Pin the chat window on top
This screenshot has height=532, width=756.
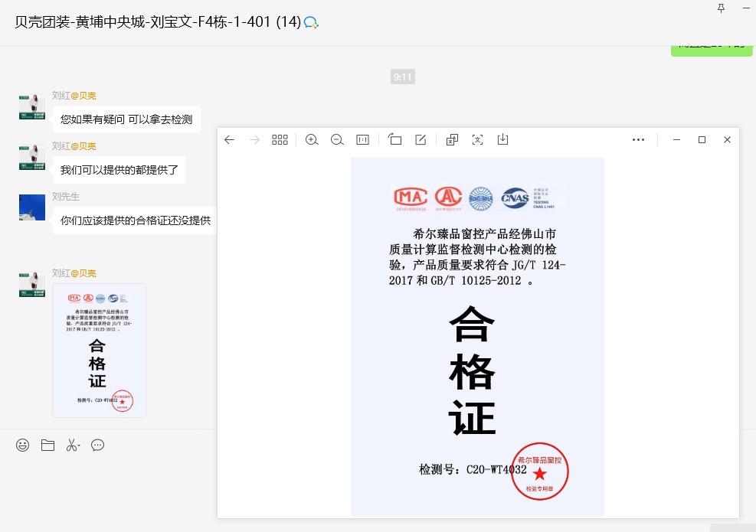[721, 8]
